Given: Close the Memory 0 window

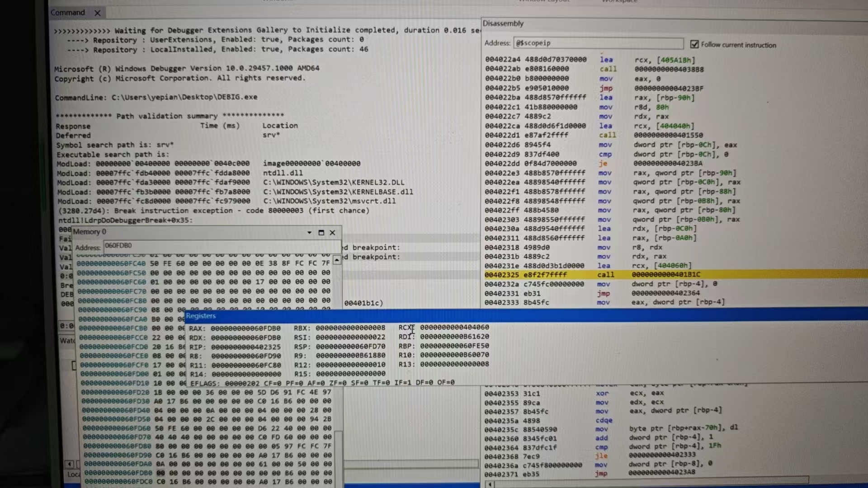Looking at the screenshot, I should 332,233.
